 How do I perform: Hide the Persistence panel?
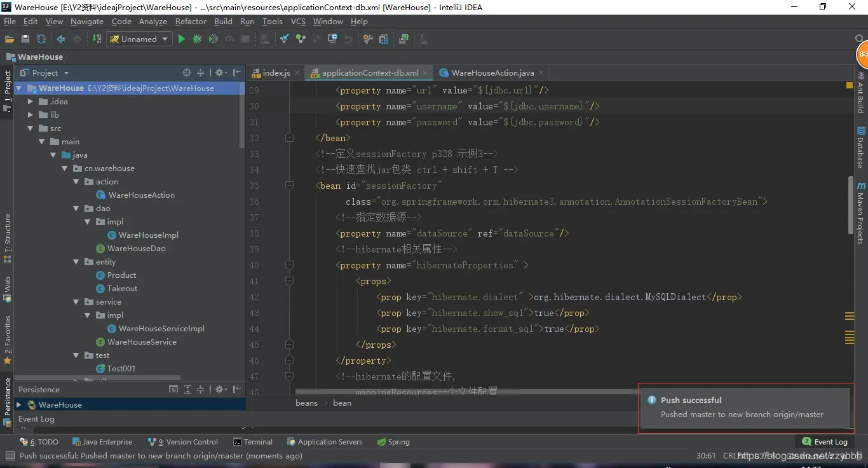coord(237,389)
